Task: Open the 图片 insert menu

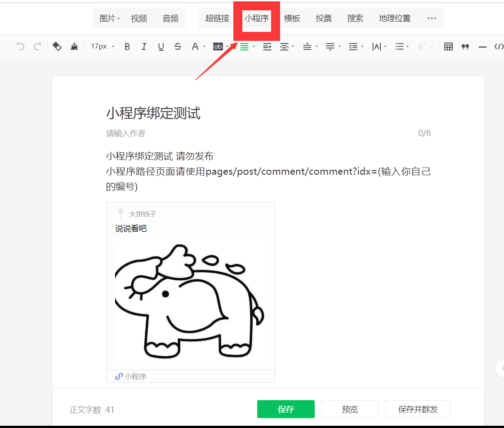Action: point(109,18)
